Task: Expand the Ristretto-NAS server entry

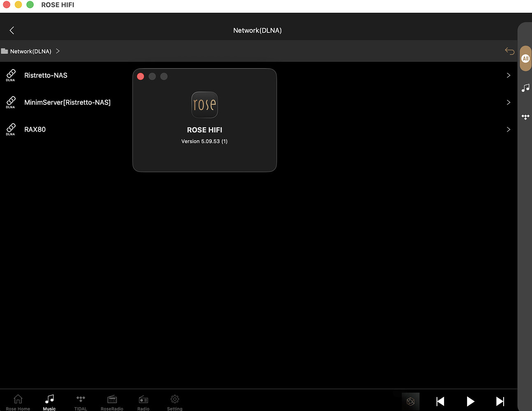Action: point(508,75)
